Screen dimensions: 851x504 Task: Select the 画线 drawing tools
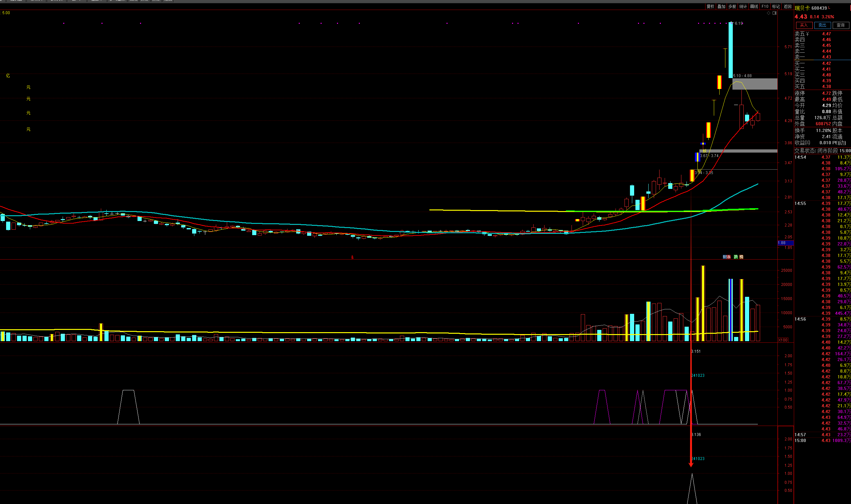point(754,6)
